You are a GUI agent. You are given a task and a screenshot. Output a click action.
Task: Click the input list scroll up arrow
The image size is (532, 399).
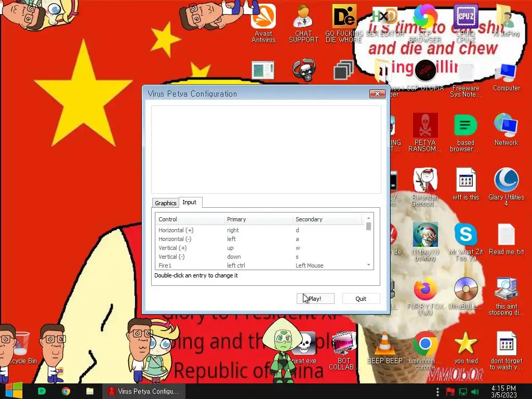point(368,218)
